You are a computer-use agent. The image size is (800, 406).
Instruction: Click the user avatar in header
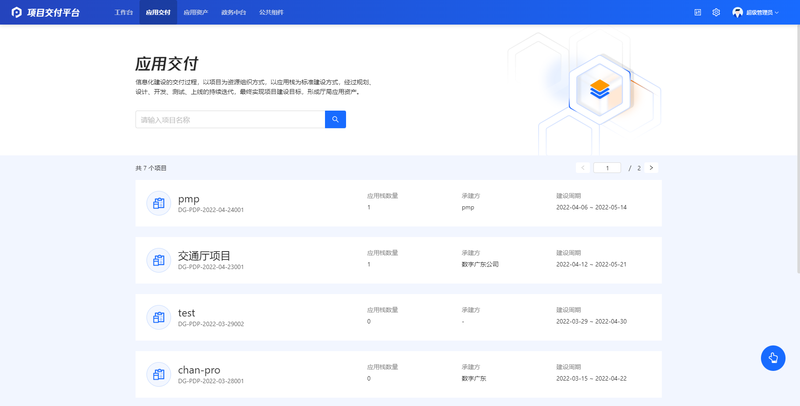(737, 12)
